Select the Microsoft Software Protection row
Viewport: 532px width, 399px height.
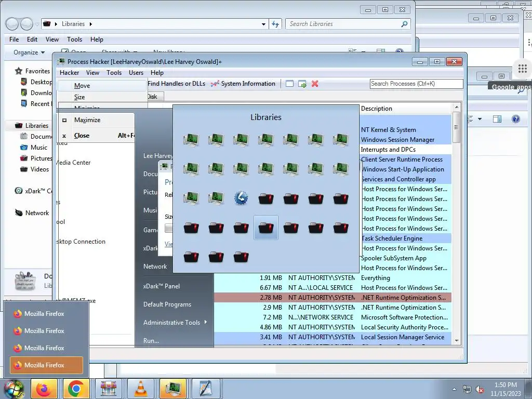coord(332,317)
